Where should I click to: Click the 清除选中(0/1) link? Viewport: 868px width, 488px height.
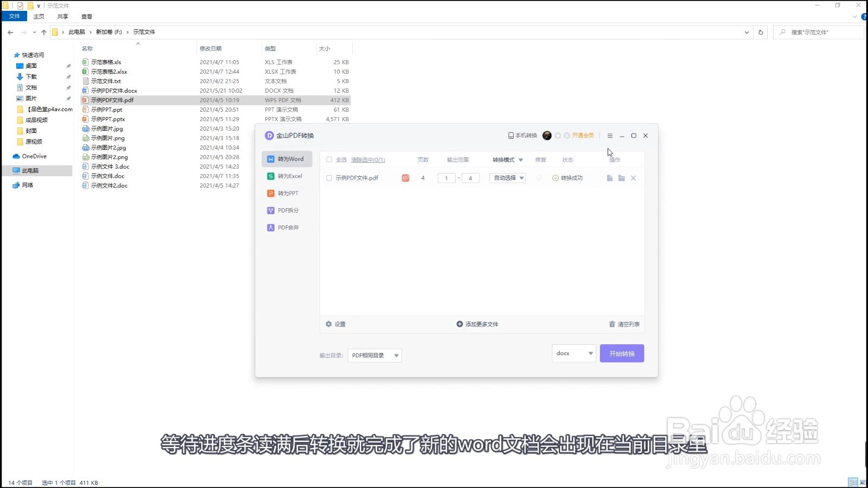point(367,159)
